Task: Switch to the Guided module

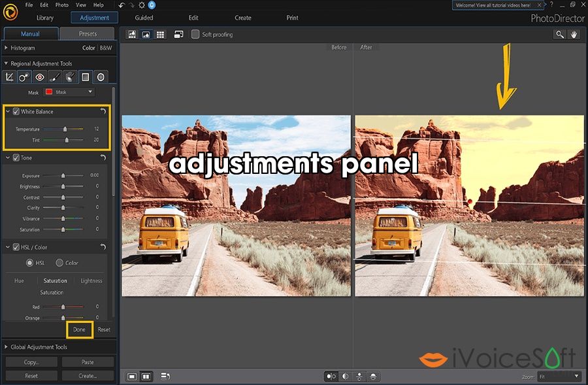Action: 144,18
